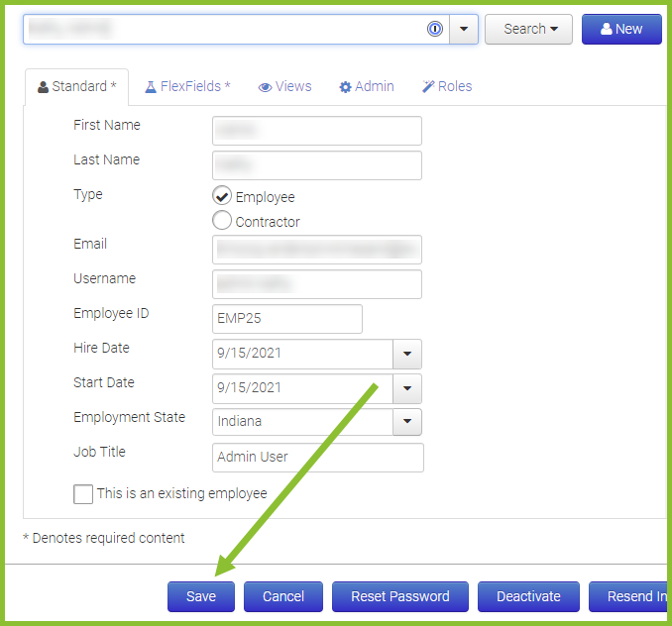Click the Save button
Image resolution: width=672 pixels, height=626 pixels.
[201, 596]
